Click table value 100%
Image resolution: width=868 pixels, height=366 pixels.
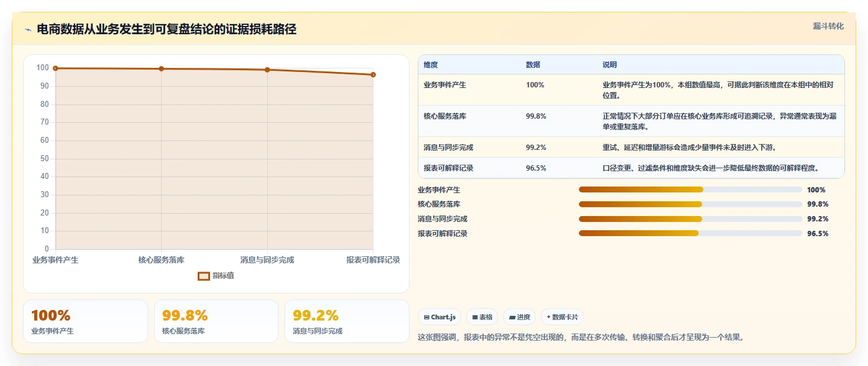click(x=535, y=85)
